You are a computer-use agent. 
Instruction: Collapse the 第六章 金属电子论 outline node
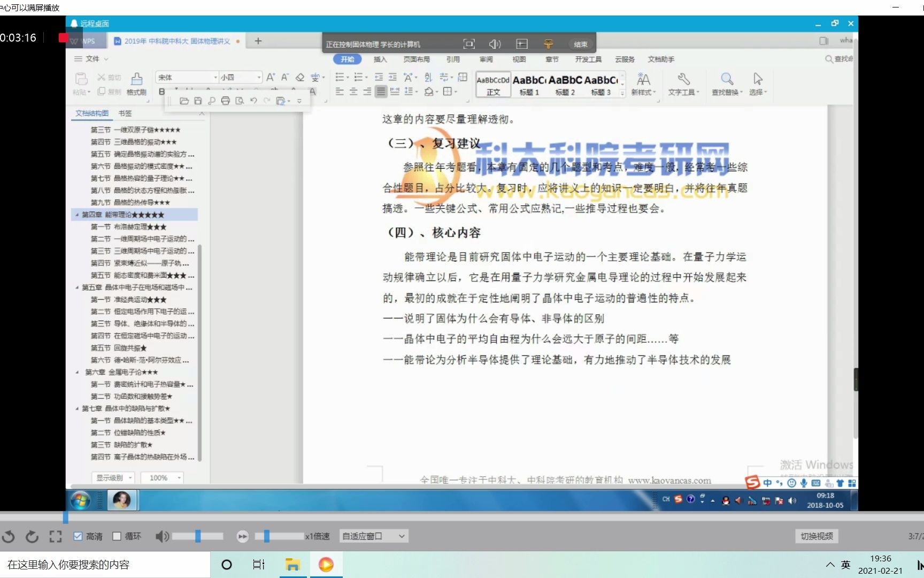coord(77,372)
